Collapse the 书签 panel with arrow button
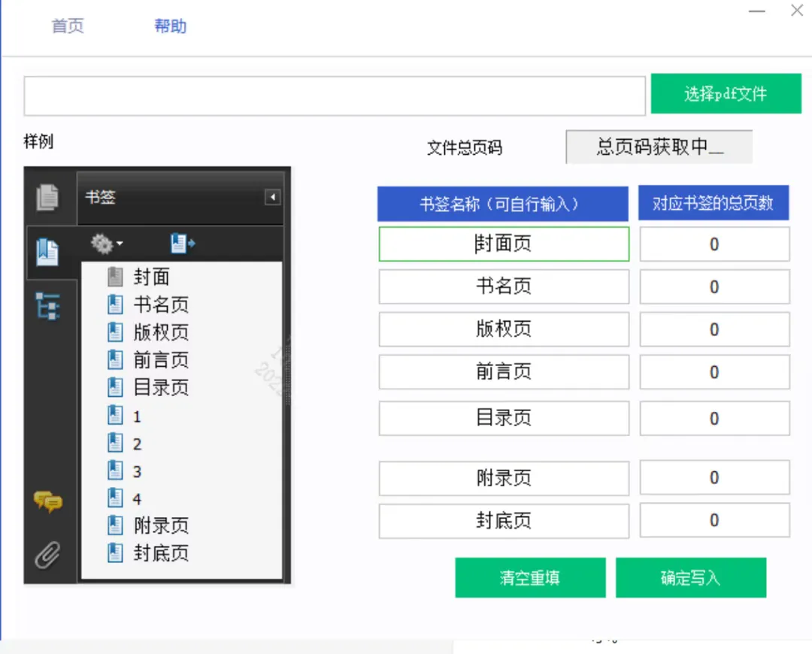 coord(272,198)
